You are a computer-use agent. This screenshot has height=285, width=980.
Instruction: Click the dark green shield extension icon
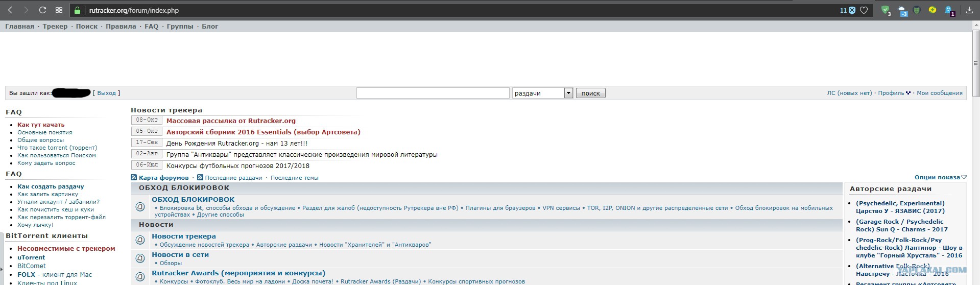[x=917, y=10]
